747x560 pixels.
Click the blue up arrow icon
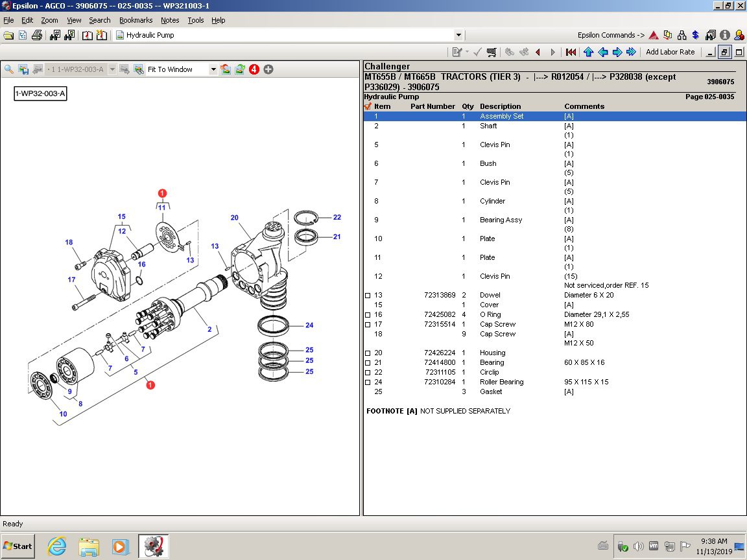[588, 52]
